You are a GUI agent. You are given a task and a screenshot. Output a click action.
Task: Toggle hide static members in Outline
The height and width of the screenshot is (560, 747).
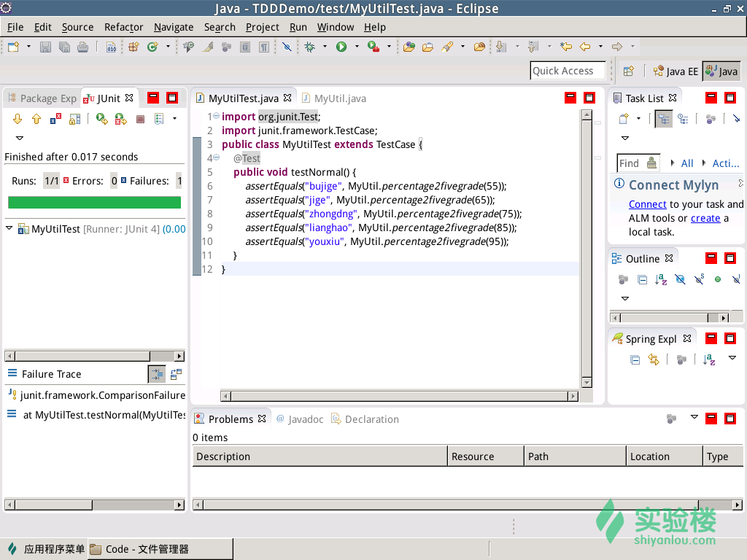pyautogui.click(x=699, y=279)
